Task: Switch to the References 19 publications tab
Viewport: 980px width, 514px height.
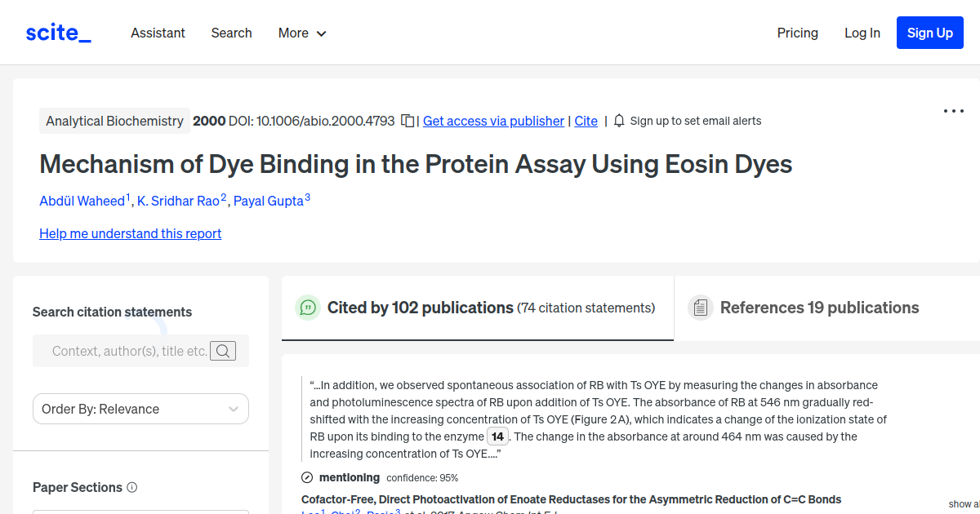Action: click(x=819, y=308)
